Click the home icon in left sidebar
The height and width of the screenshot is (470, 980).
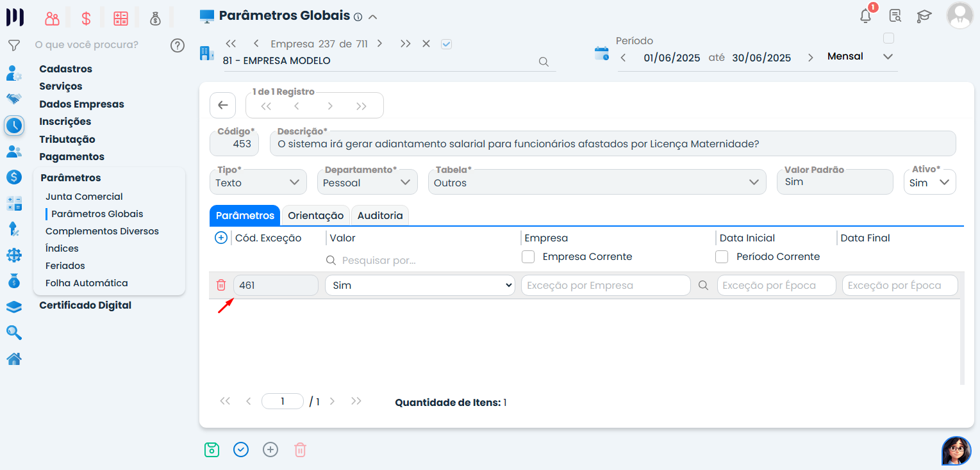point(14,359)
